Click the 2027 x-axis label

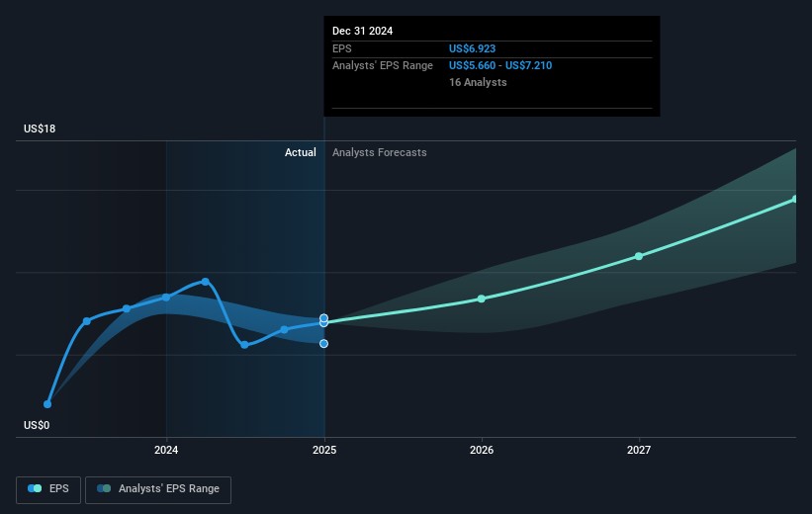[639, 451]
